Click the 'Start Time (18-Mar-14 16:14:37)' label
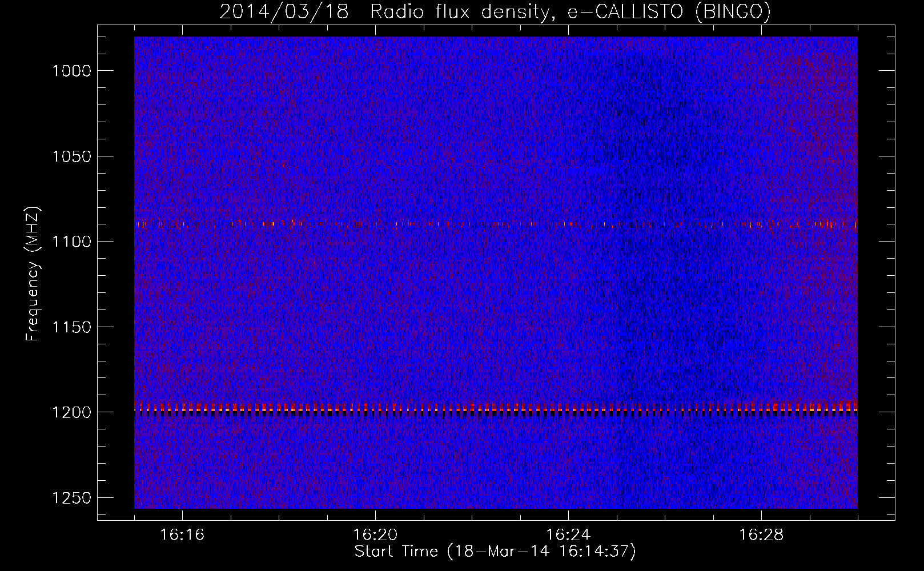This screenshot has height=571, width=924. 495,552
